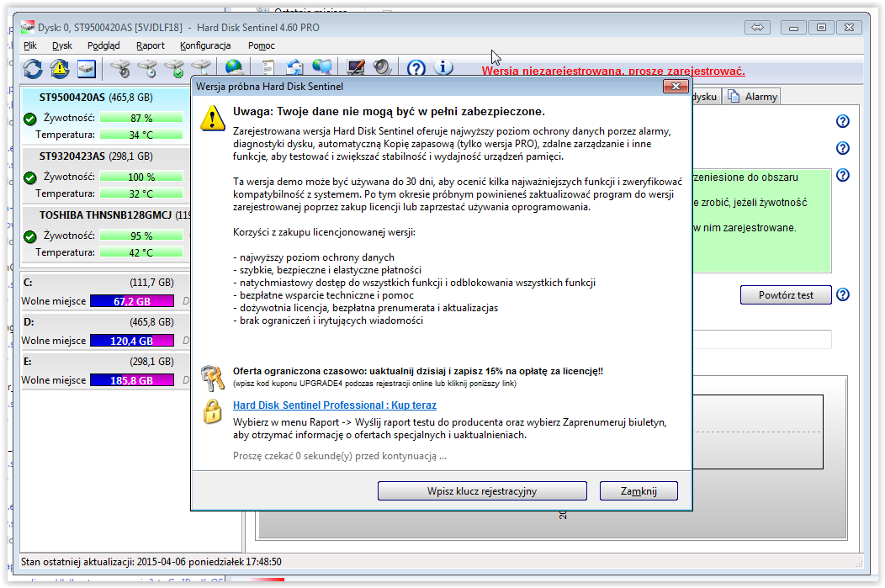This screenshot has width=885, height=588.
Task: Click the Proszę czekać countdown text
Action: point(340,456)
